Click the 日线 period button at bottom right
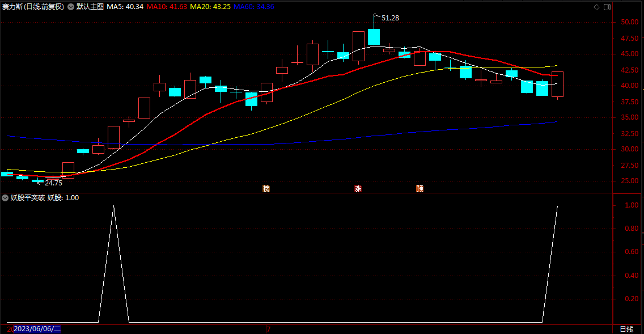Image resolution: width=644 pixels, height=334 pixels. (x=626, y=329)
